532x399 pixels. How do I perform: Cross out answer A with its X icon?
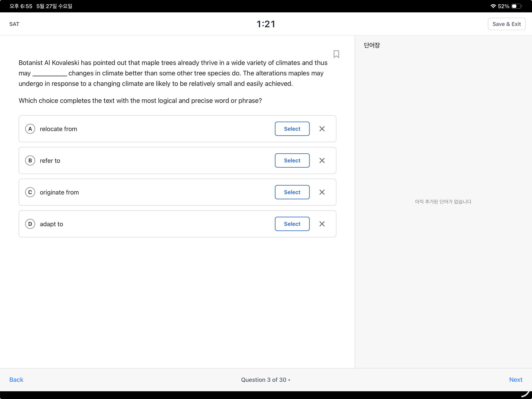pyautogui.click(x=322, y=129)
